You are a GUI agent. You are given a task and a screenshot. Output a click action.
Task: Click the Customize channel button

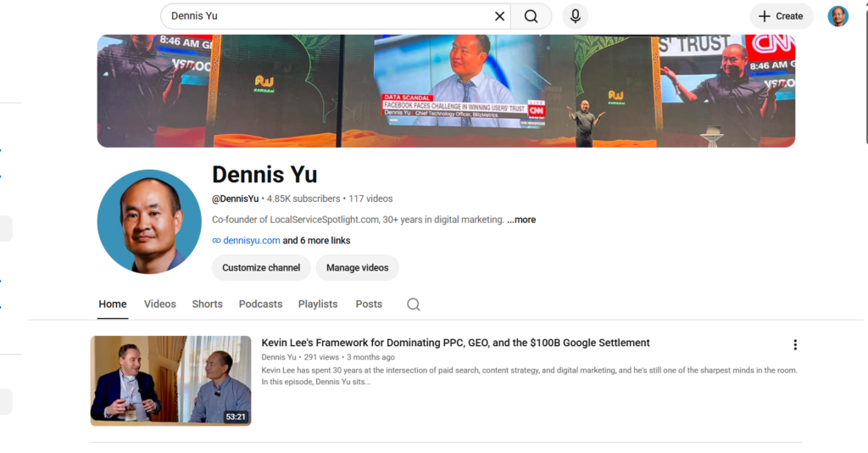[x=261, y=268]
